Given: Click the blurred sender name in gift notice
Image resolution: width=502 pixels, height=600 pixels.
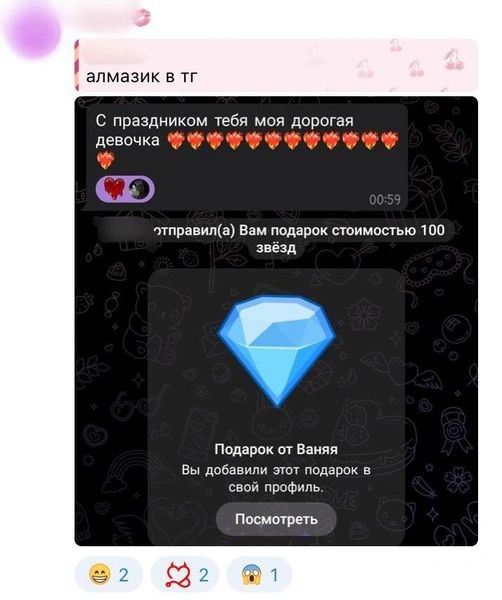Looking at the screenshot, I should click(x=123, y=232).
